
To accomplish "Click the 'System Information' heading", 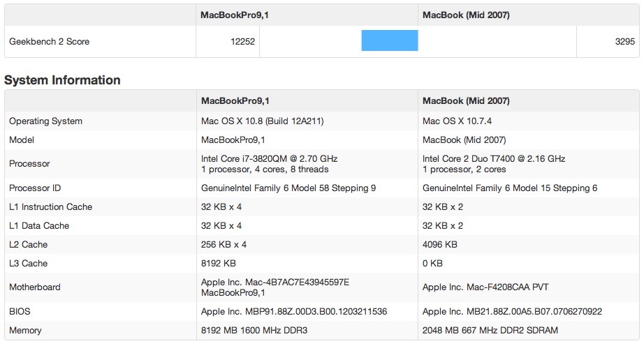I will coord(62,80).
